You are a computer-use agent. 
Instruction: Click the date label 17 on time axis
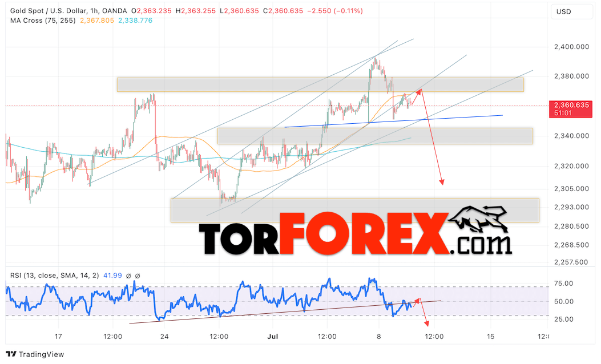58,337
